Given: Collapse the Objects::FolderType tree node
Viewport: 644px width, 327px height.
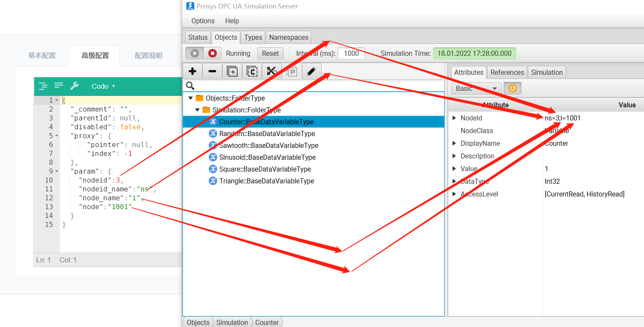Looking at the screenshot, I should (x=191, y=98).
